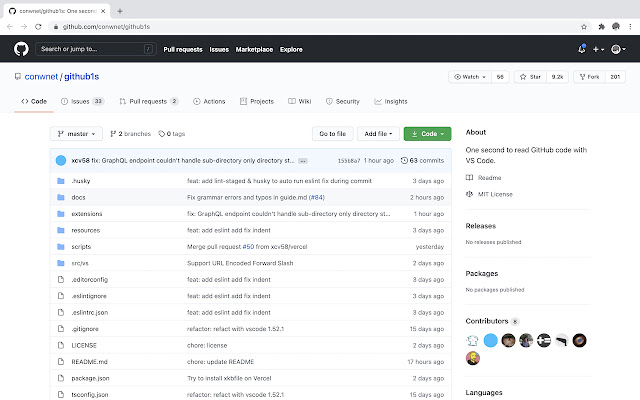Bookmark the page with the star icon
The image size is (640, 400).
[584, 27]
